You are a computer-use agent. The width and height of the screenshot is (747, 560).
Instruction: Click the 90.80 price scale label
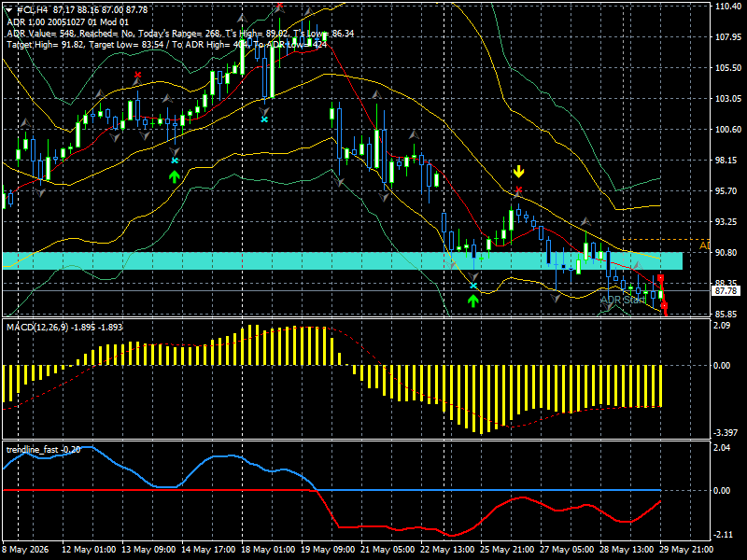tap(728, 252)
